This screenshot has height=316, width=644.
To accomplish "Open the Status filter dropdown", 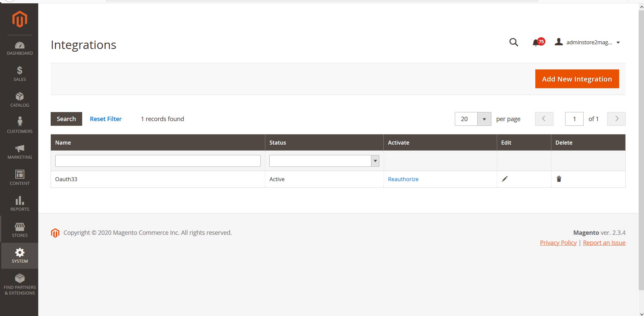I will (x=375, y=161).
